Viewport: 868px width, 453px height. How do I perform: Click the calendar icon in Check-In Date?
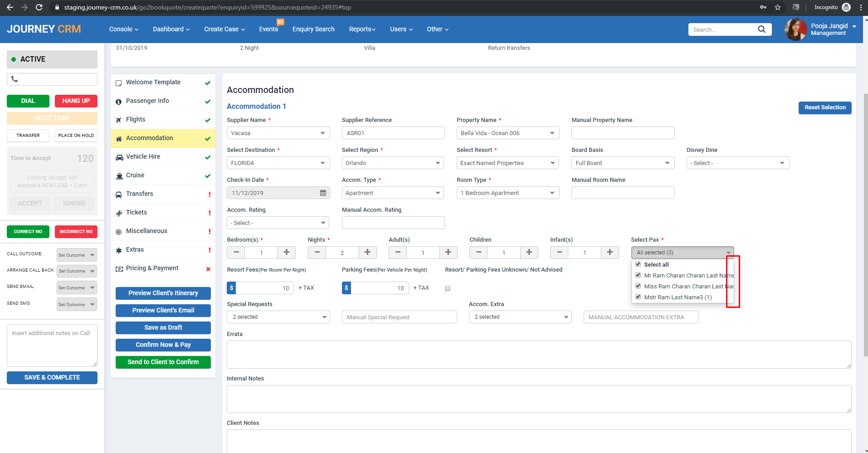click(323, 193)
